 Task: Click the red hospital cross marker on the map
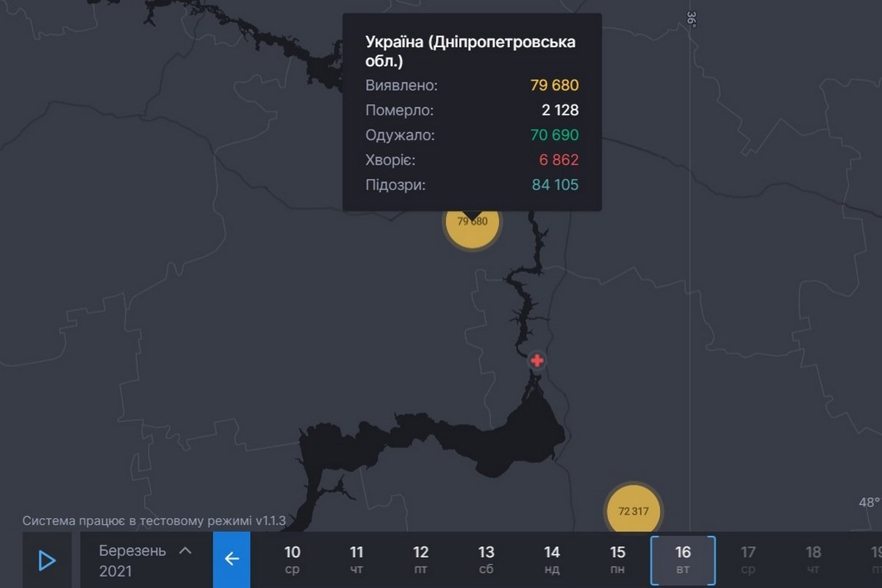[x=537, y=360]
